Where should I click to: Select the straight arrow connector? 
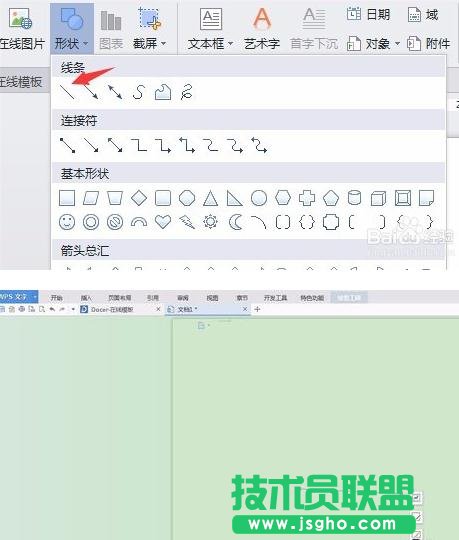pos(91,145)
